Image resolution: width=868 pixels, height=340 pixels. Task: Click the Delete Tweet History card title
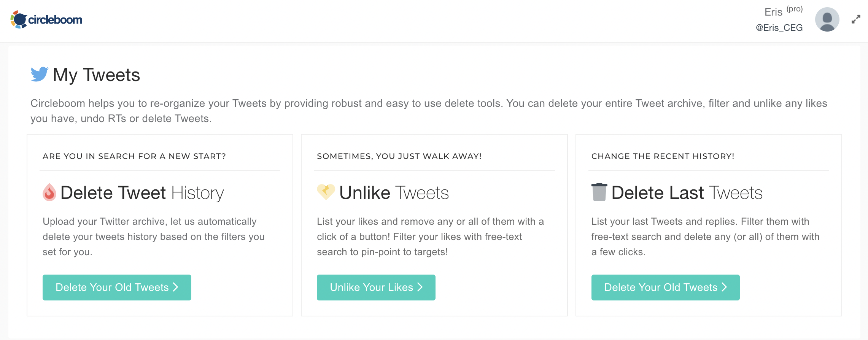[142, 193]
